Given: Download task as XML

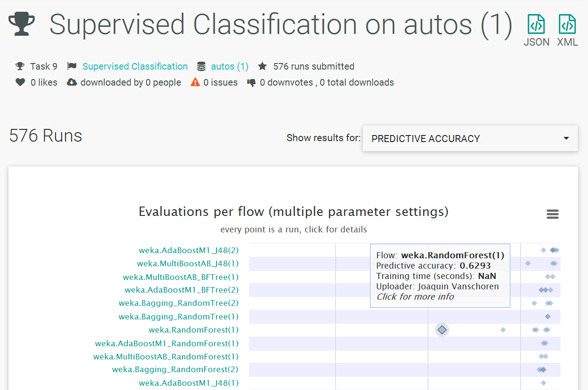Looking at the screenshot, I should coord(567,30).
